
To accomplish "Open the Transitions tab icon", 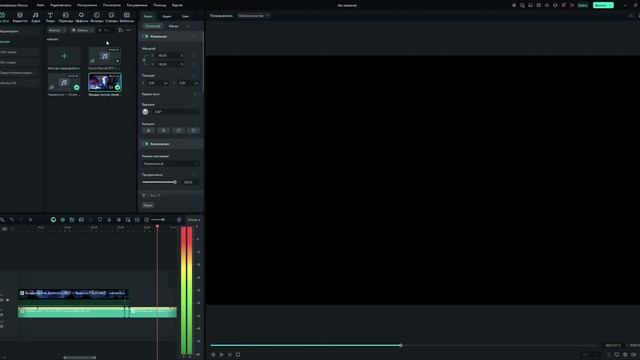I will [66, 17].
